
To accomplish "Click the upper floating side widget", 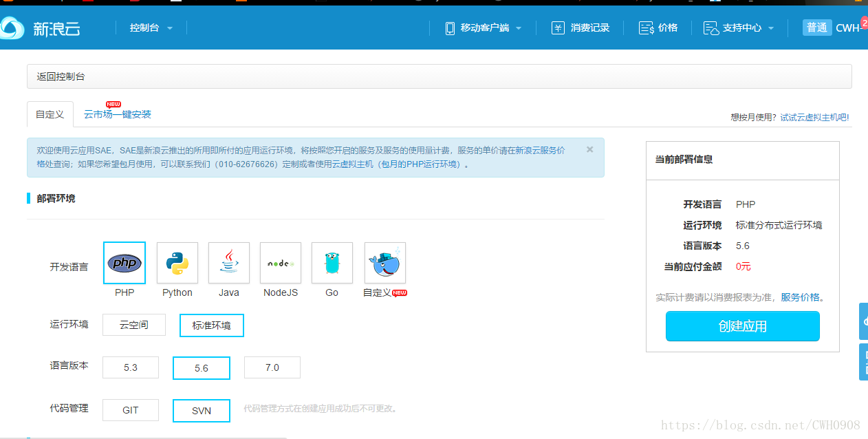I will click(x=864, y=321).
